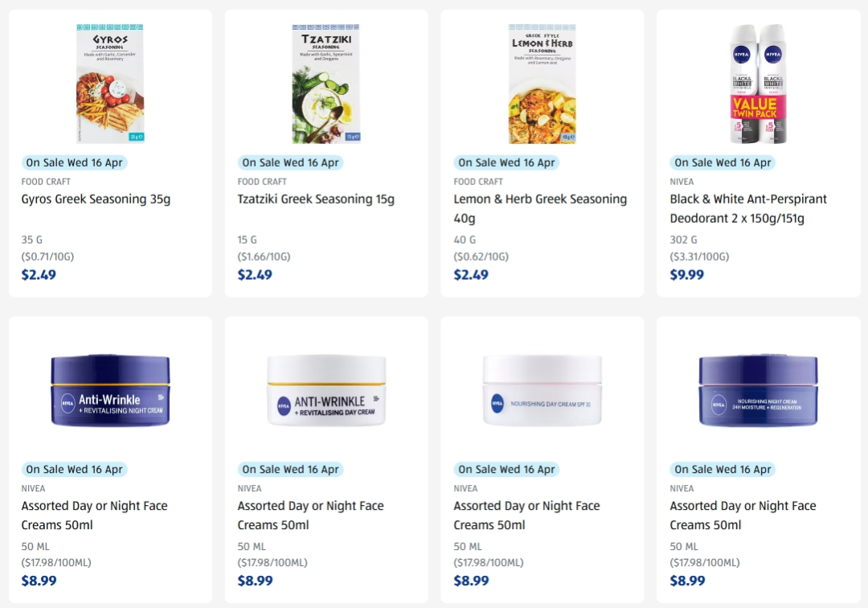Viewport: 868px width, 608px height.
Task: Click the face cream title under the Nourishing Day Cream jar
Action: click(x=526, y=515)
